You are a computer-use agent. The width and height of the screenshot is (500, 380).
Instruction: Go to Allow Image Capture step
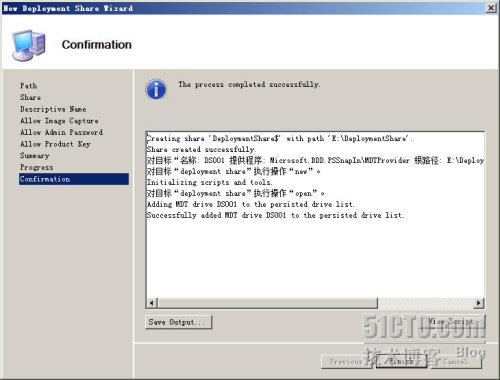59,121
